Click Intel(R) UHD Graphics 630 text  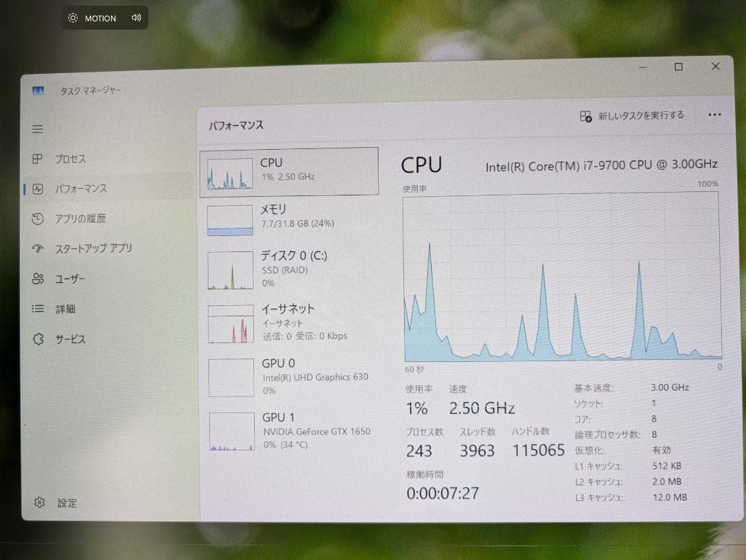(x=316, y=377)
